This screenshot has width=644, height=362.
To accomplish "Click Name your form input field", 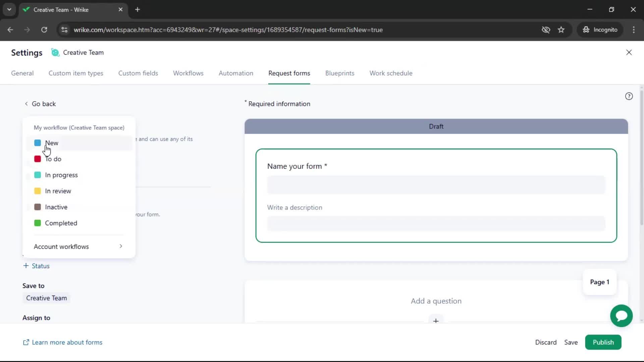I will pos(436,185).
